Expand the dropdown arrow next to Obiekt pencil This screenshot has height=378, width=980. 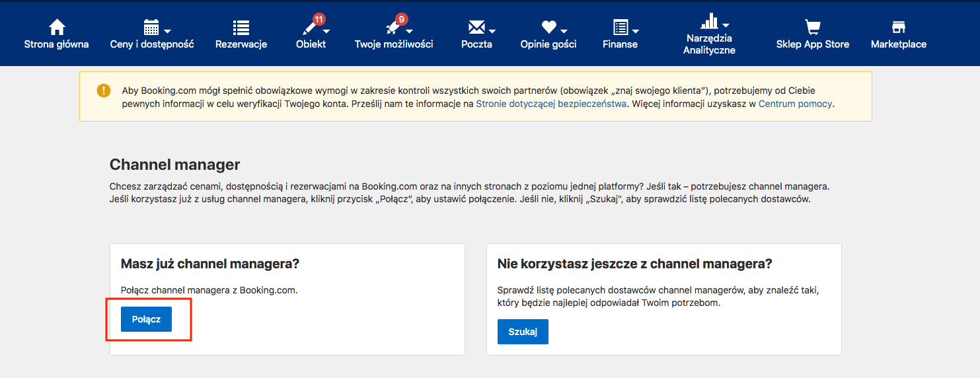click(x=326, y=31)
